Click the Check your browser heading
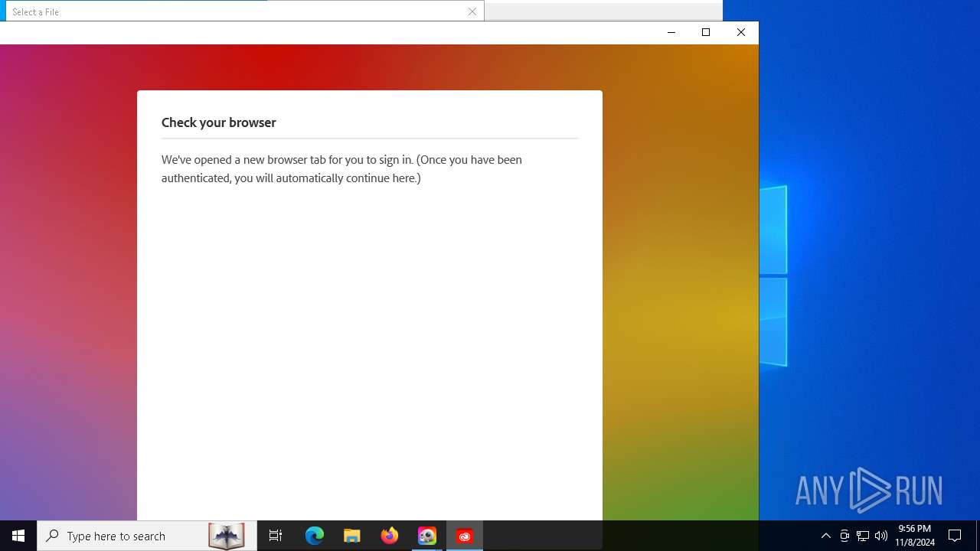This screenshot has height=551, width=980. [218, 122]
